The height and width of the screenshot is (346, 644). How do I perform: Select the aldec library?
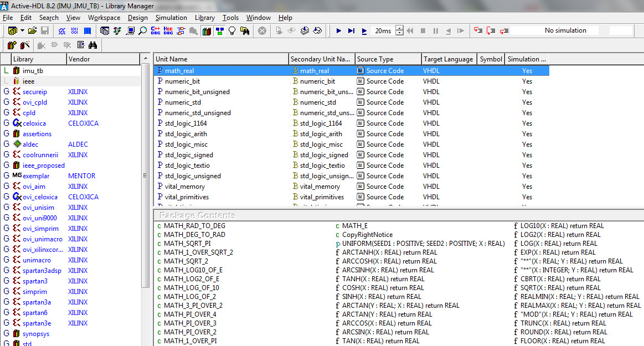click(30, 144)
